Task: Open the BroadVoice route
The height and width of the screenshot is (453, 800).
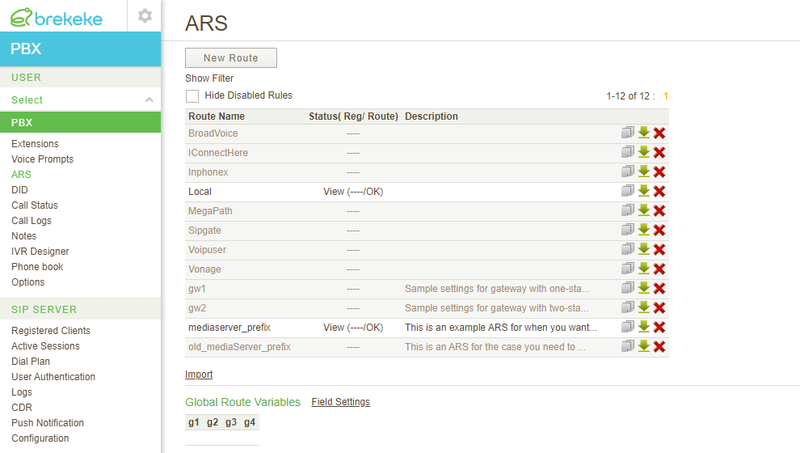Action: [213, 133]
